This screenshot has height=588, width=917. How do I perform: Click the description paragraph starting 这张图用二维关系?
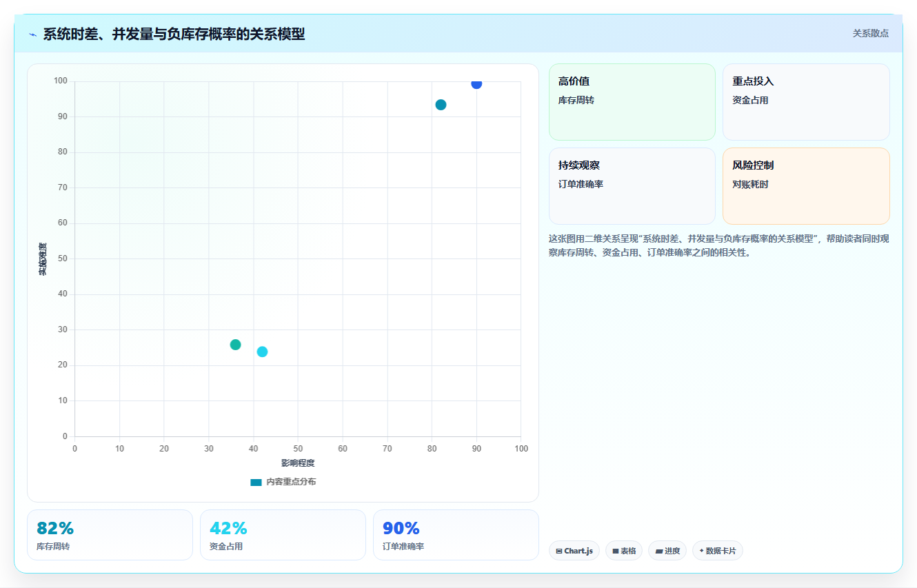tap(718, 245)
